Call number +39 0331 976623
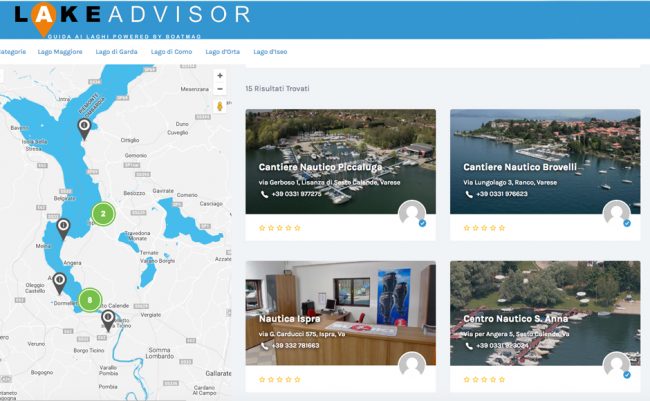 tap(502, 194)
